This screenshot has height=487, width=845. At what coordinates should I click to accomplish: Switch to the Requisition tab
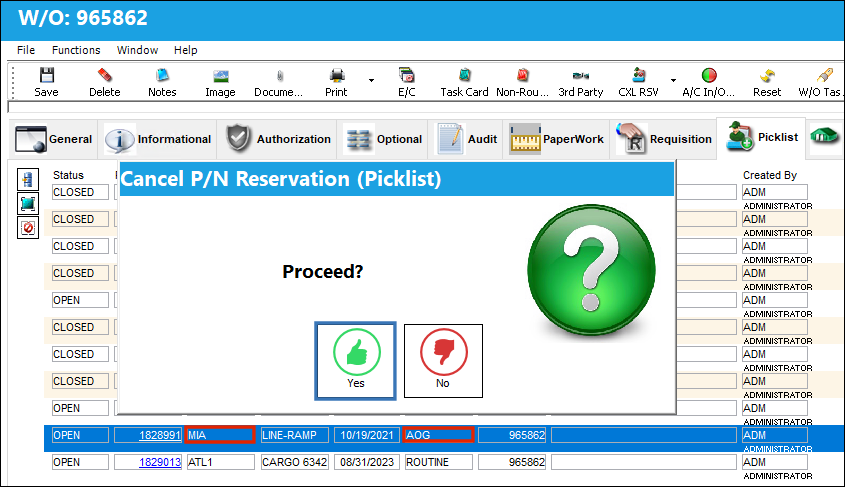click(663, 139)
